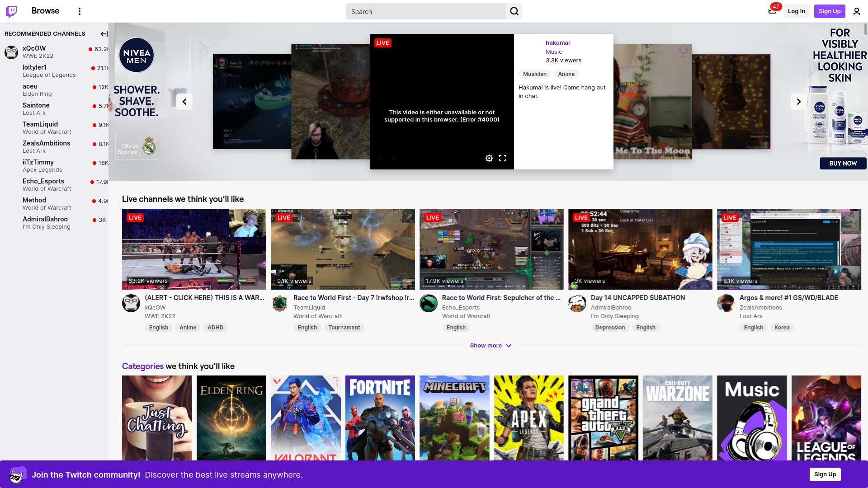The width and height of the screenshot is (868, 488).
Task: Open TeamLiquid channel in sidebar
Action: [x=55, y=128]
